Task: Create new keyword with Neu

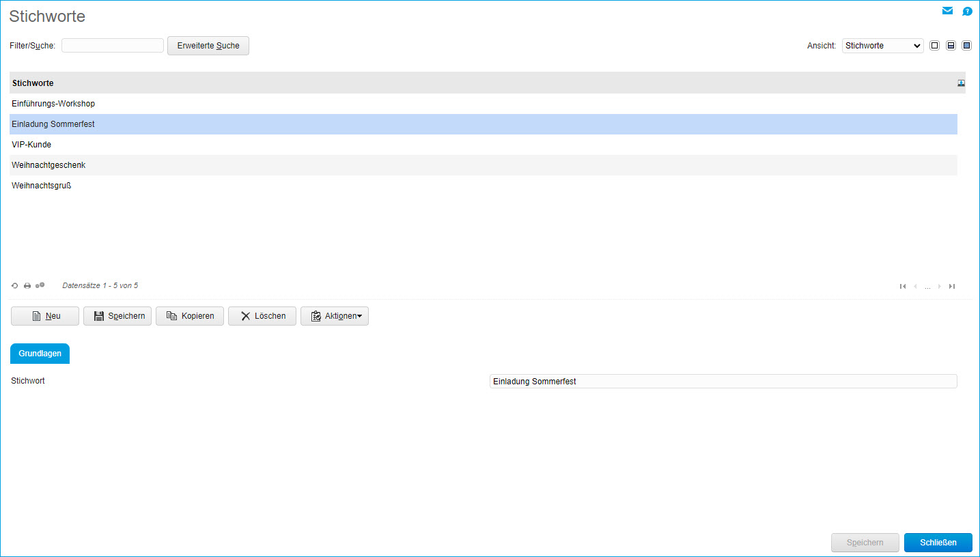Action: [45, 316]
